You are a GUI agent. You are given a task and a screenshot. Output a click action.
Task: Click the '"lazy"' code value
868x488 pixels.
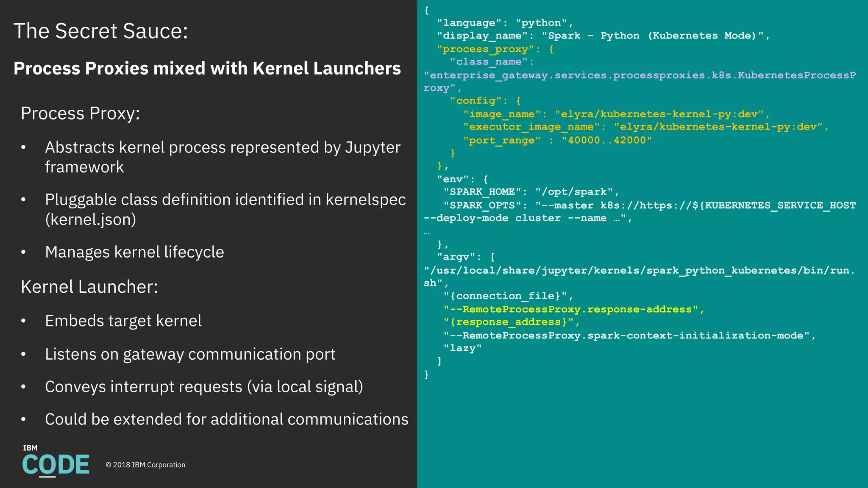tap(463, 348)
